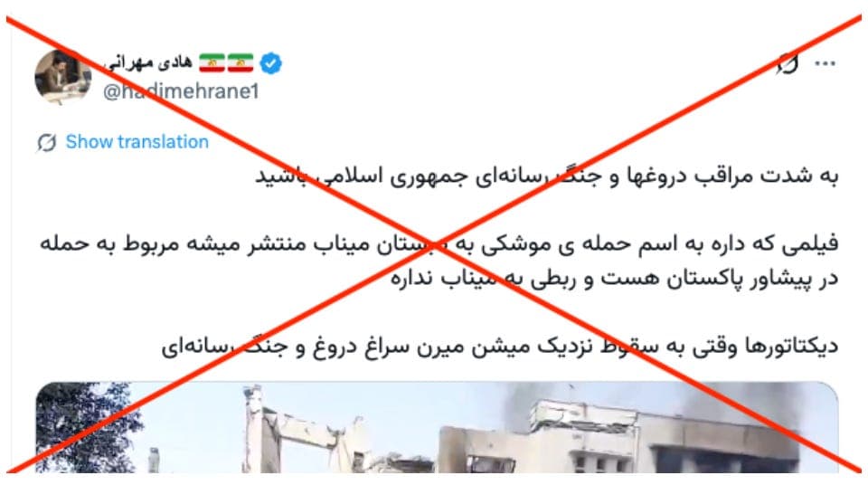Click the Show translation link
The width and height of the screenshot is (868, 485).
coord(137,142)
